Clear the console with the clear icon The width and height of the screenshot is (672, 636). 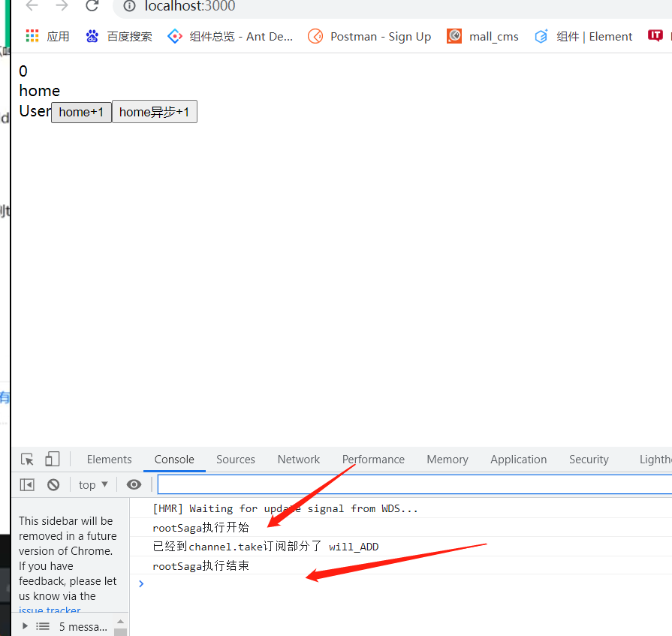click(x=53, y=485)
